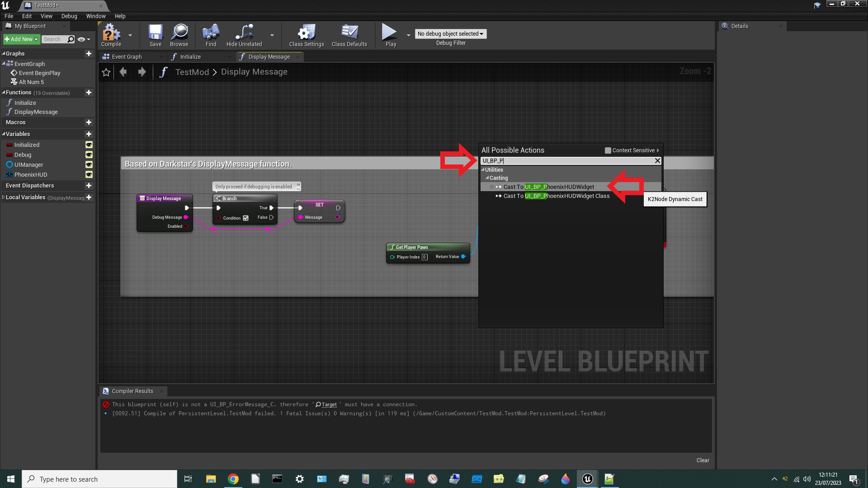
Task: Clear the action search text
Action: pos(657,160)
